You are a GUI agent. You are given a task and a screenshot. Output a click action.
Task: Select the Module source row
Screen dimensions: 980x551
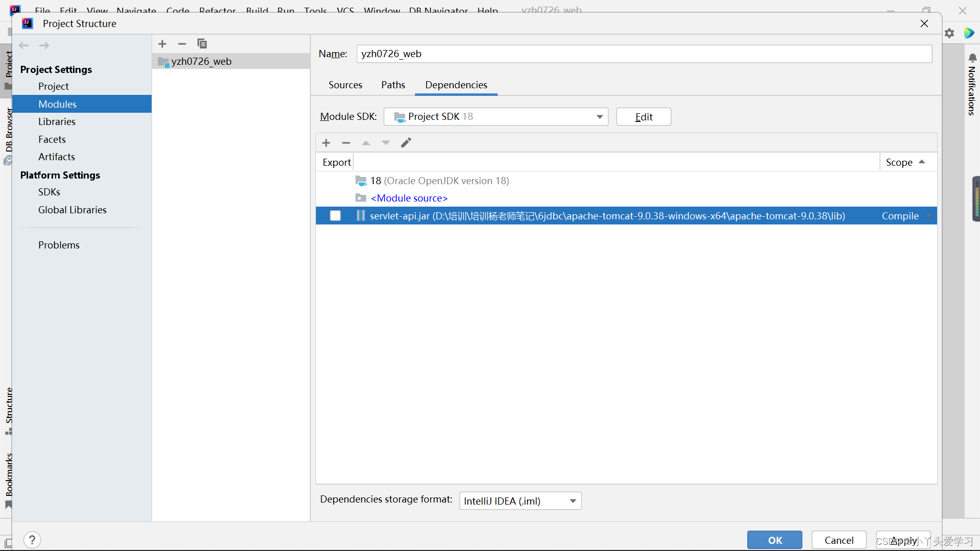626,198
